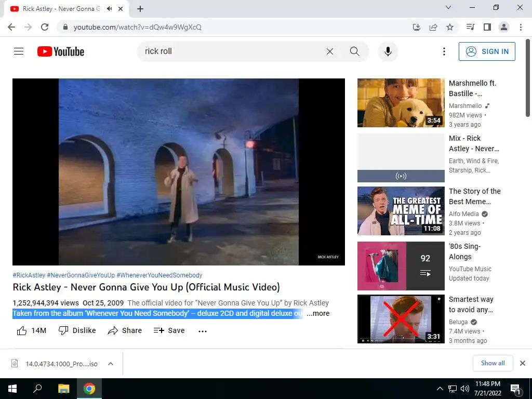Viewport: 532px width, 399px height.
Task: Reload the YouTube page
Action: coord(45,27)
